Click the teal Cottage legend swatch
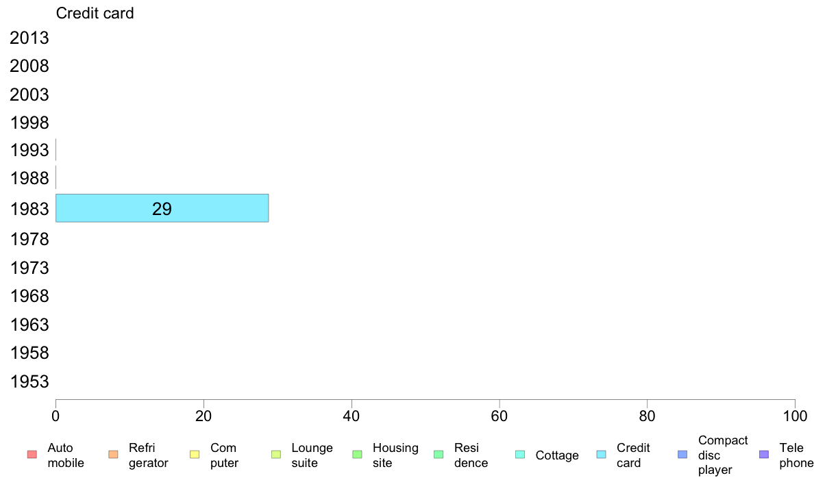This screenshot has width=814, height=504. (520, 455)
